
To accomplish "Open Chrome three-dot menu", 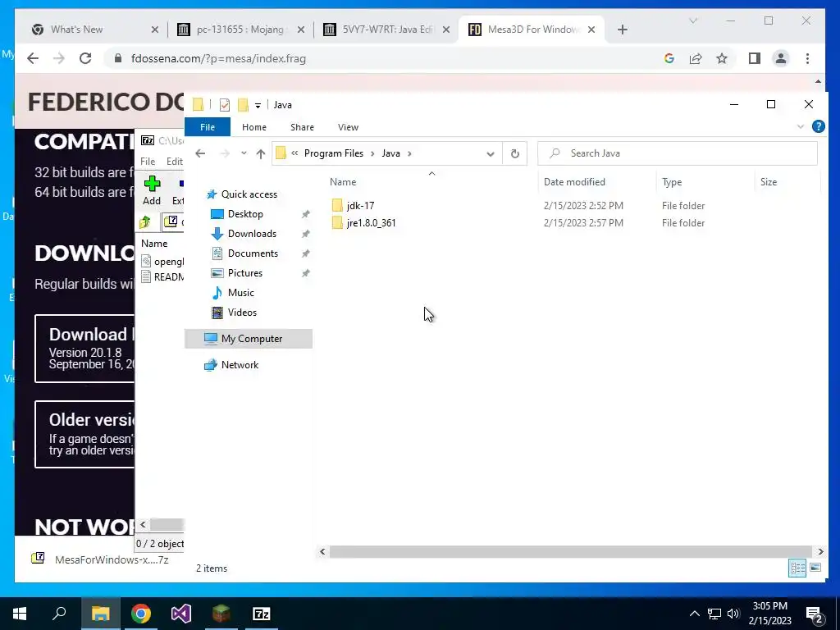I will pos(807,58).
